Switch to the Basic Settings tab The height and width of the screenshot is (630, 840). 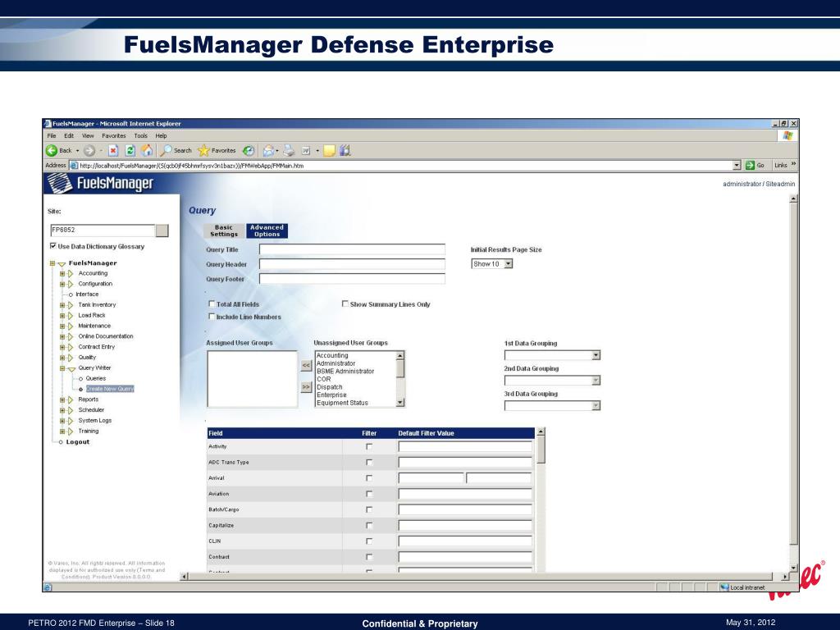(x=224, y=231)
